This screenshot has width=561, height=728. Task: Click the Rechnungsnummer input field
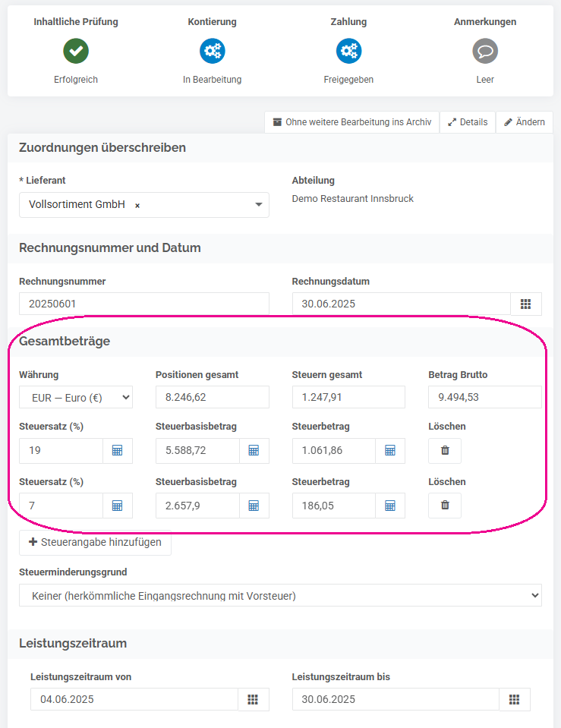tap(144, 304)
